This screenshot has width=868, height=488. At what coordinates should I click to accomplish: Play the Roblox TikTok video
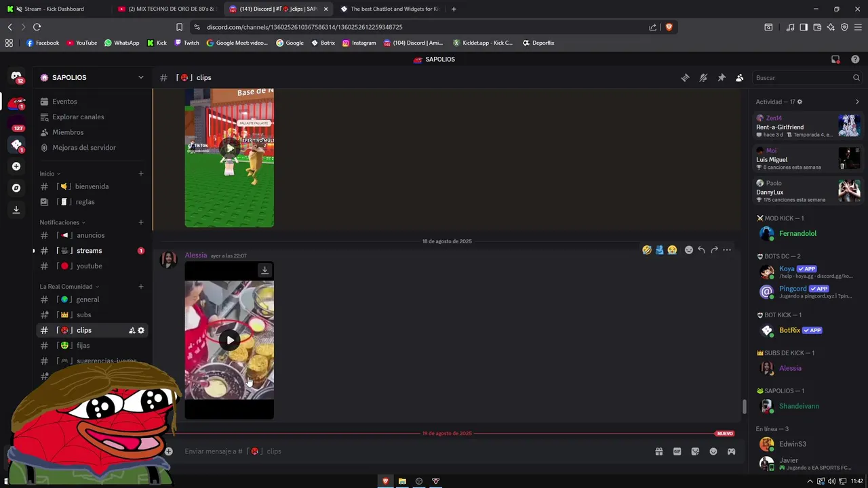[x=230, y=148]
